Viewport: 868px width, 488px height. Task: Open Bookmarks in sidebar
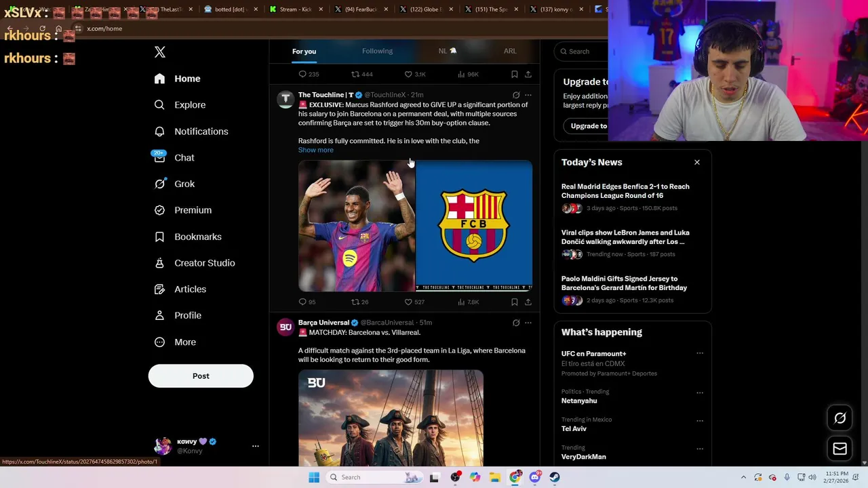(x=187, y=237)
